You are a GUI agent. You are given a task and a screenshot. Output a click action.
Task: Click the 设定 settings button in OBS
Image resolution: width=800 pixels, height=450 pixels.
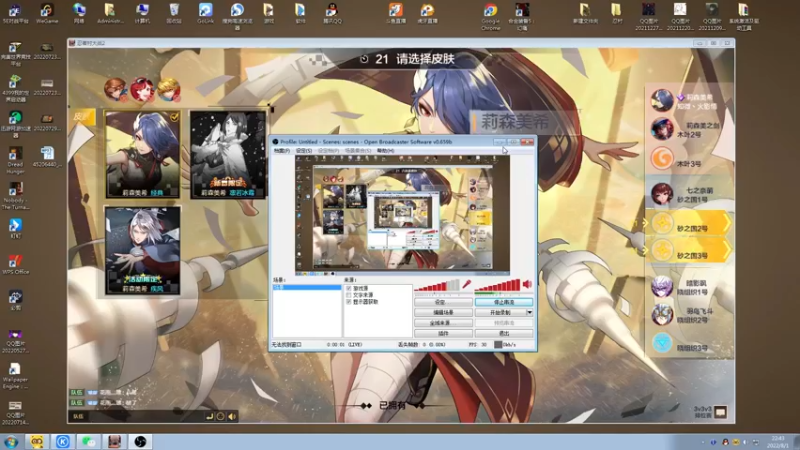coord(443,302)
